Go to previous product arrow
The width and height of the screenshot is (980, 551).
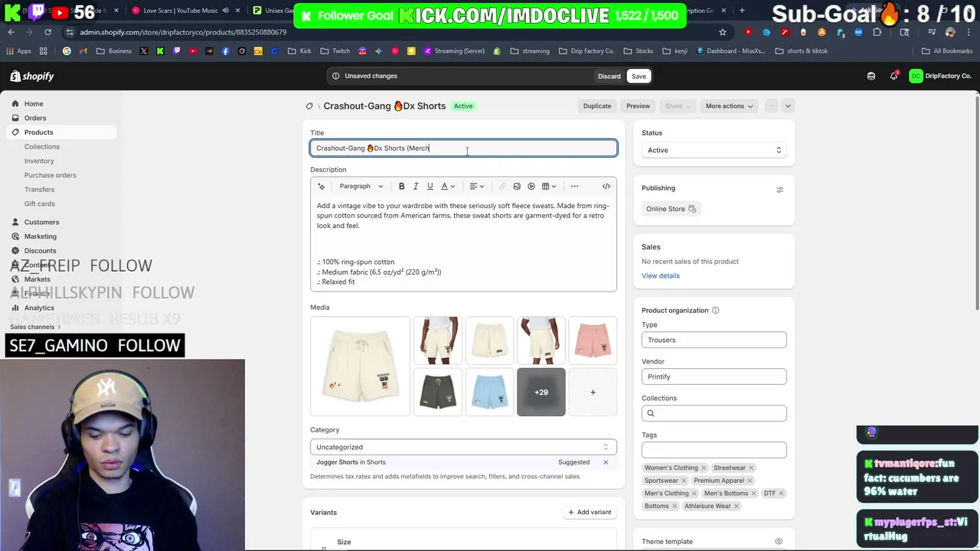pos(772,106)
